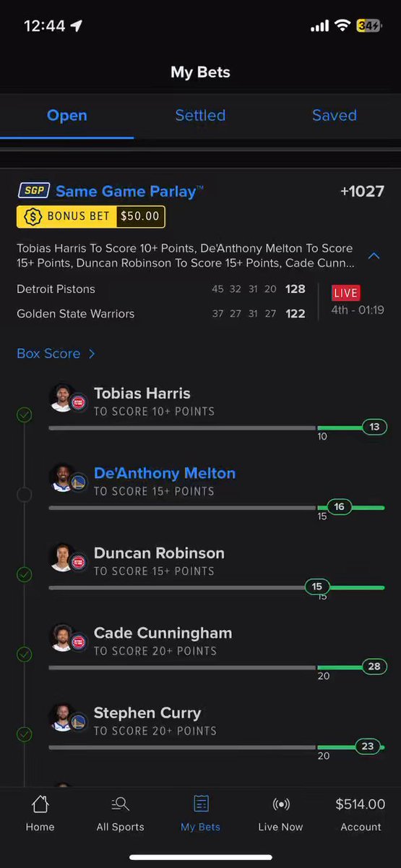
Task: Switch to the Saved tab
Action: coord(335,115)
